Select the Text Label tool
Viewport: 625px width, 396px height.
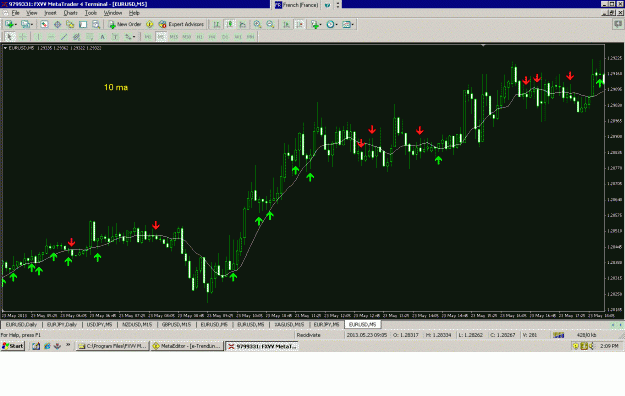115,37
